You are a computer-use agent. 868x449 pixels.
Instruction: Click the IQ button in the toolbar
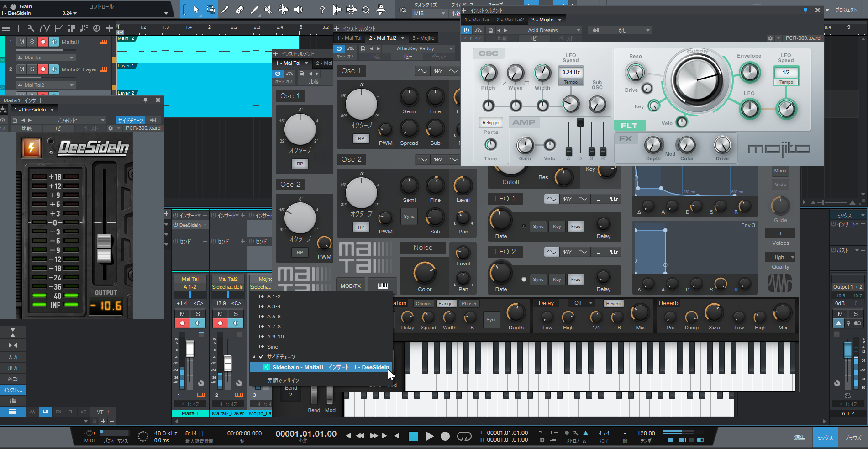[402, 10]
